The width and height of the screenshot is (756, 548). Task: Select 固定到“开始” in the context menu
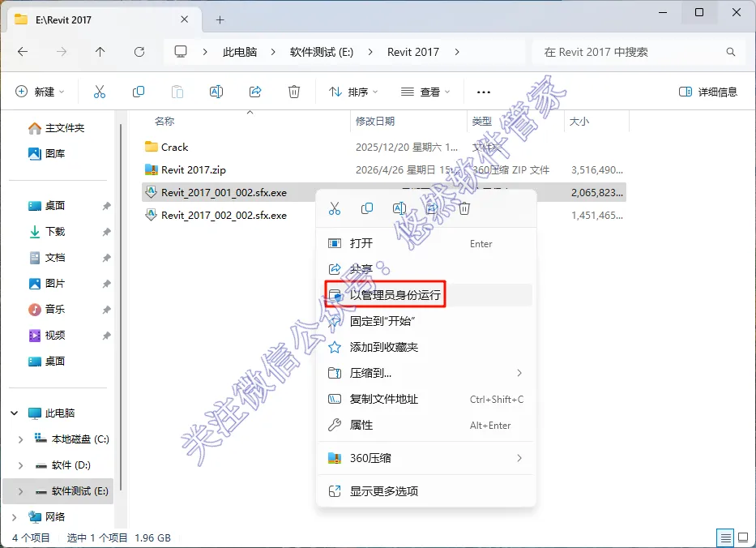click(x=425, y=321)
